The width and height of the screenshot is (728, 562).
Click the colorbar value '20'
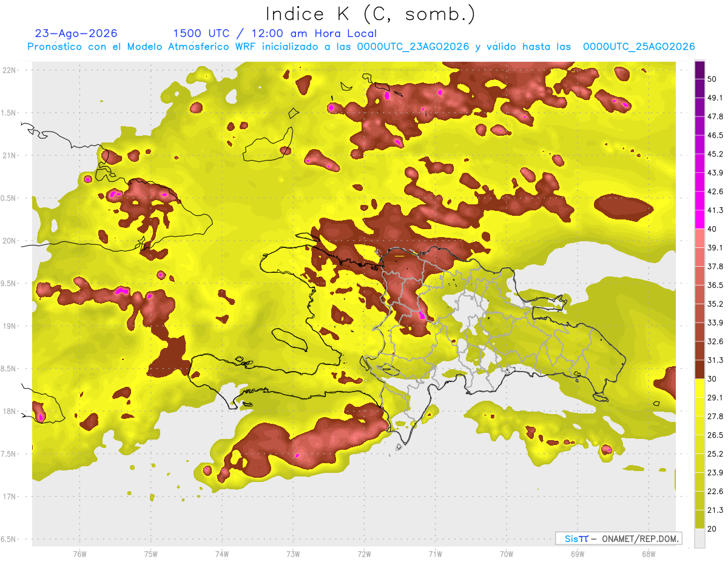coord(712,529)
